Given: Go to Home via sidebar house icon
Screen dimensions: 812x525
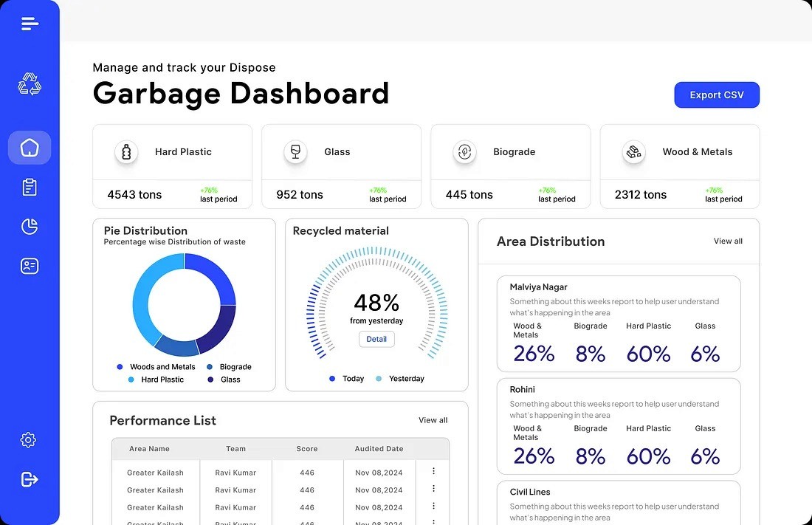Looking at the screenshot, I should (x=30, y=148).
